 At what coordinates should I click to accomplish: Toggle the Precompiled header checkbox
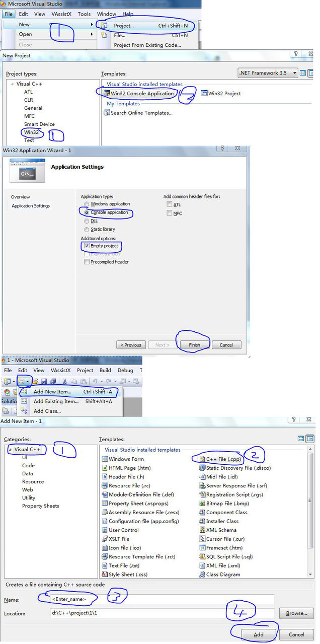[x=87, y=262]
